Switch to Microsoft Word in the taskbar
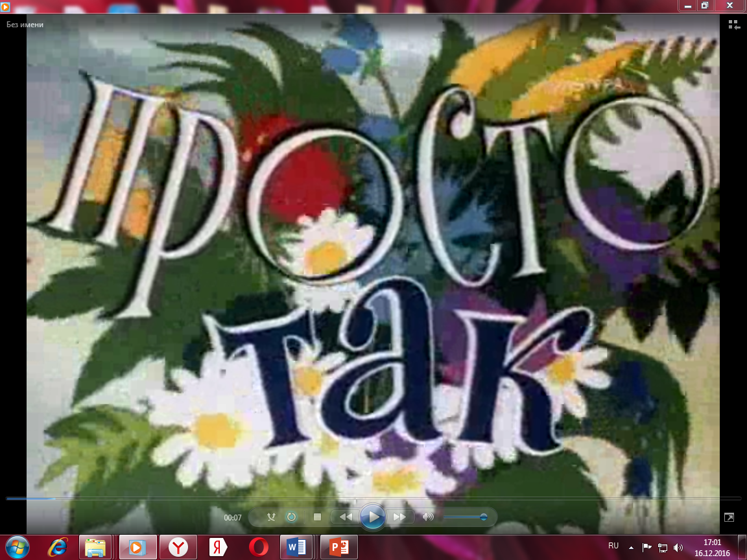The width and height of the screenshot is (747, 560). click(x=296, y=548)
